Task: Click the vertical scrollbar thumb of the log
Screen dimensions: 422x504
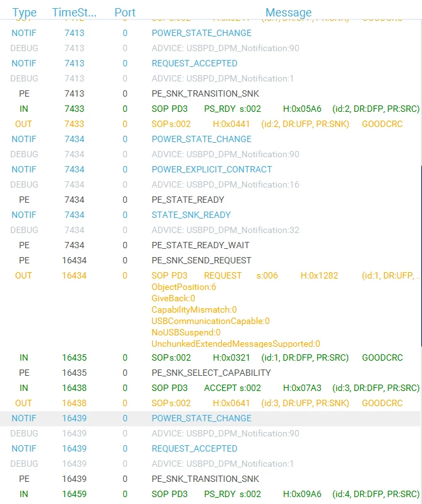Action: (x=421, y=256)
